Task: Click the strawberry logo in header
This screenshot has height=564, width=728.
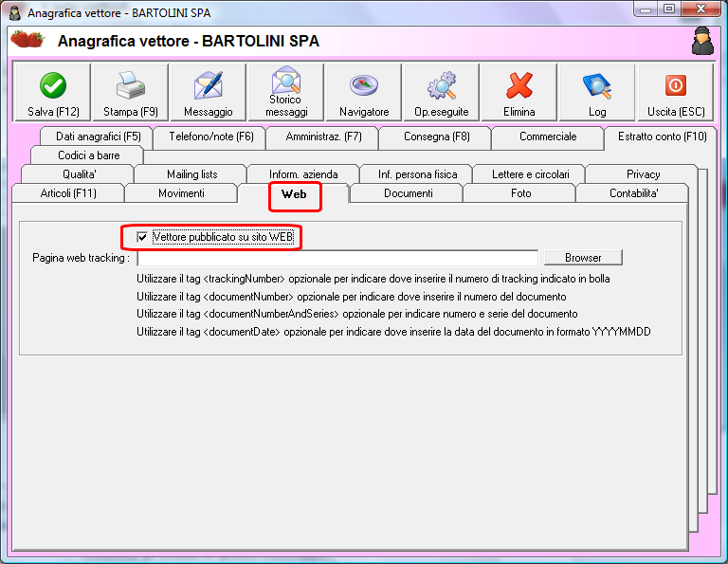Action: coord(27,39)
